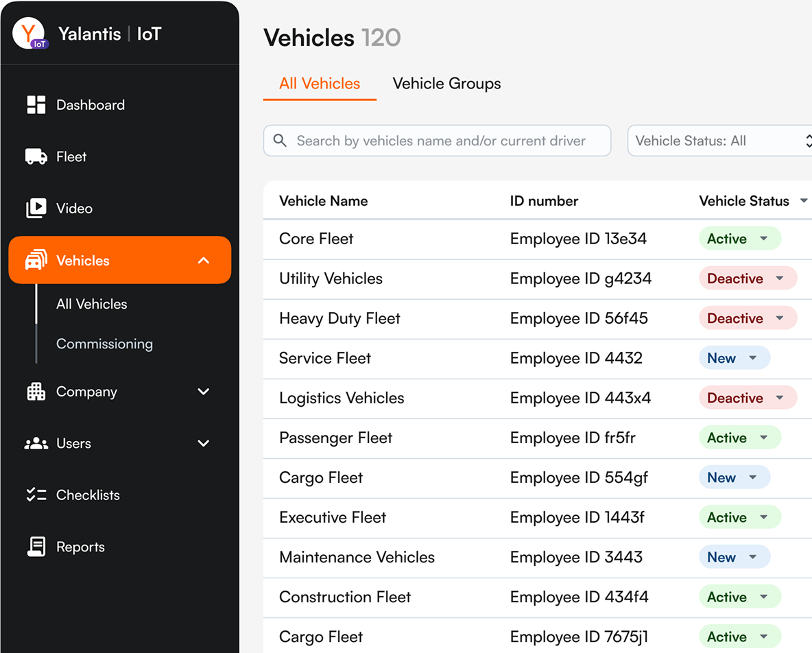Click the Company building icon

click(x=36, y=392)
